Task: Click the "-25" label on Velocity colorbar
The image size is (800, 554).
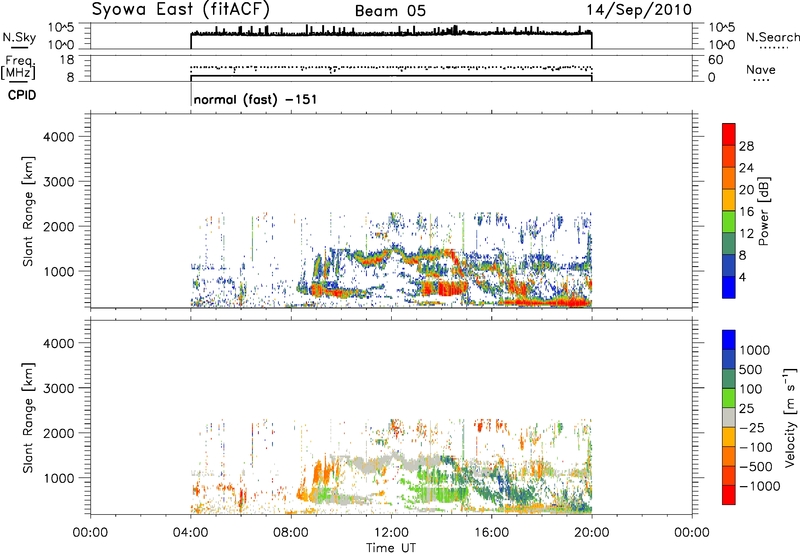Action: (752, 428)
